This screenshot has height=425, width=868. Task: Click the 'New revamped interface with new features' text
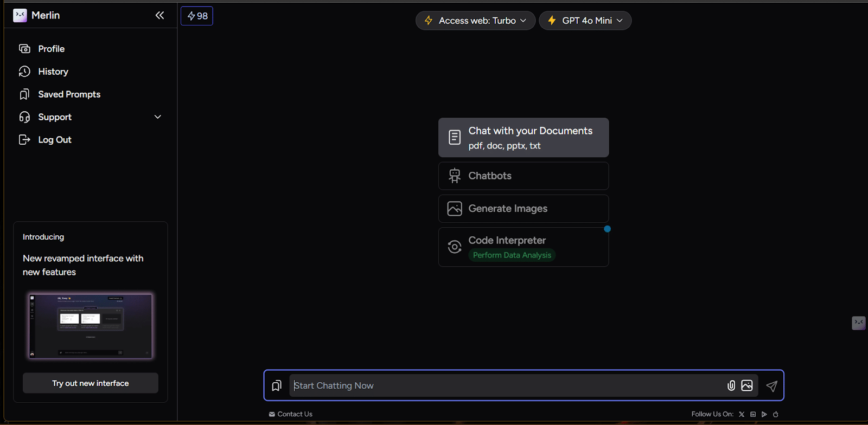coord(83,265)
